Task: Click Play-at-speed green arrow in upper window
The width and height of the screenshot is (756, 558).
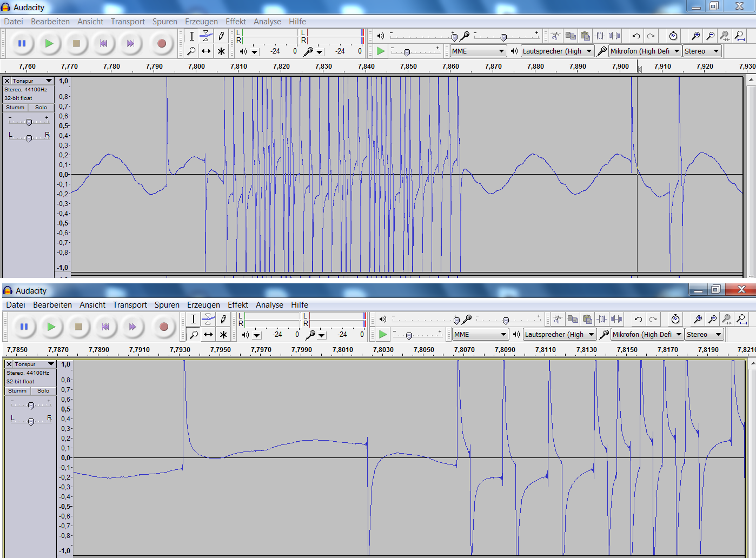Action: coord(381,51)
